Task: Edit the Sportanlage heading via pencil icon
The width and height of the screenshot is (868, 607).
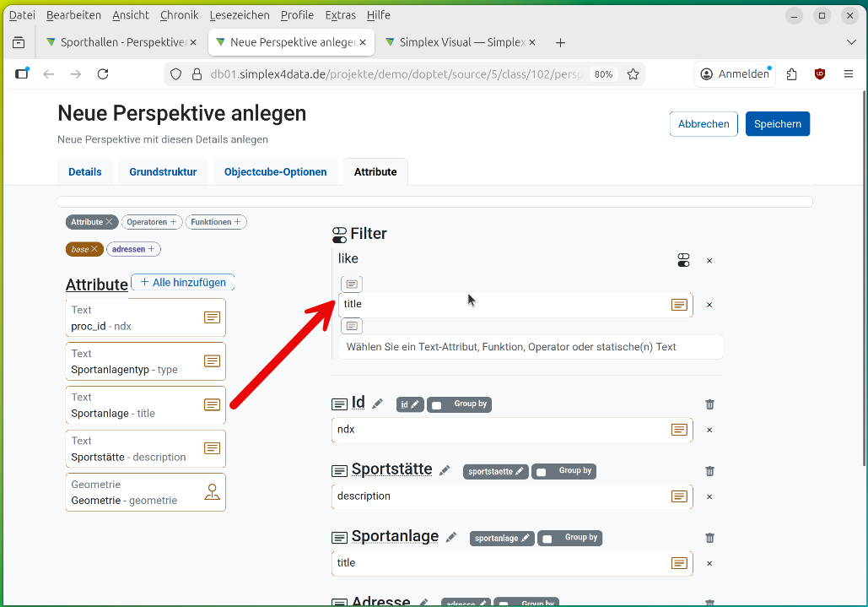Action: click(451, 538)
